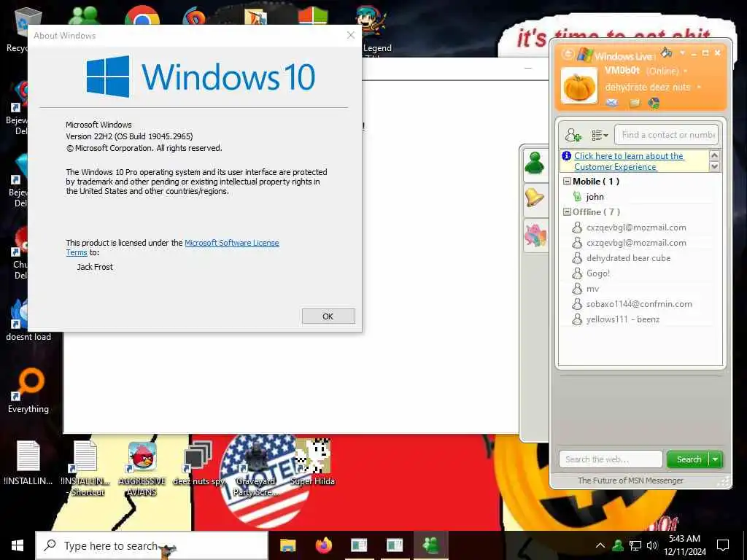Open the sharing folders icon in Messenger

coord(634,103)
